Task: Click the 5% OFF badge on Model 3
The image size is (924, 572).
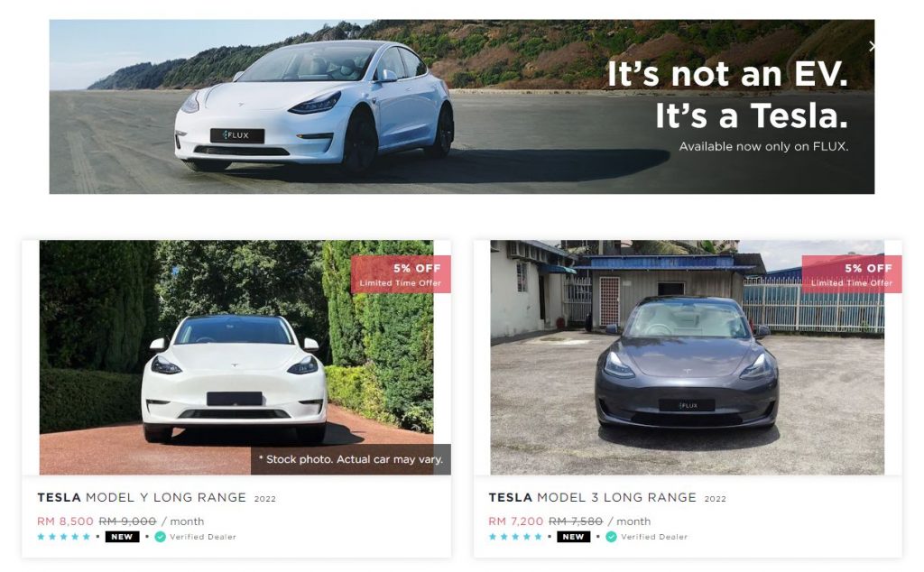Action: tap(852, 274)
